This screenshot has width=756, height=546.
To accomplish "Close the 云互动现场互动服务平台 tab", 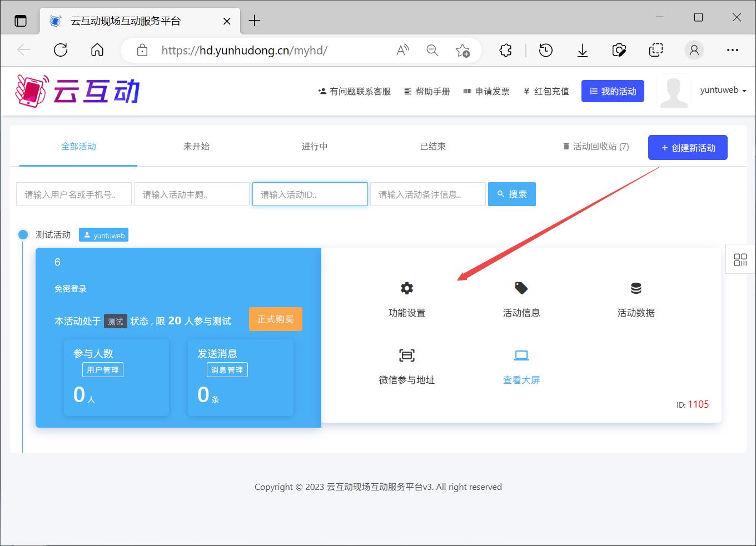I will point(227,21).
